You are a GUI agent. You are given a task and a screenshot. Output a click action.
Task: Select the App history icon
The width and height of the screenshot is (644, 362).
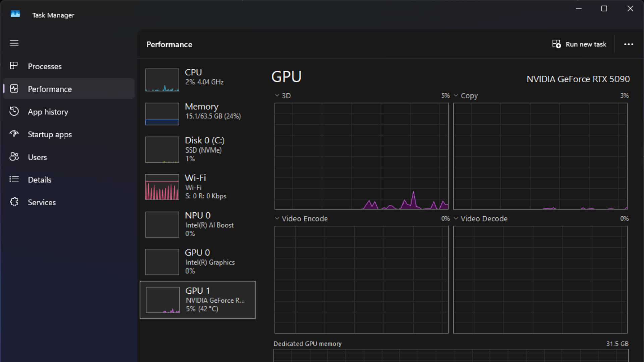[14, 112]
